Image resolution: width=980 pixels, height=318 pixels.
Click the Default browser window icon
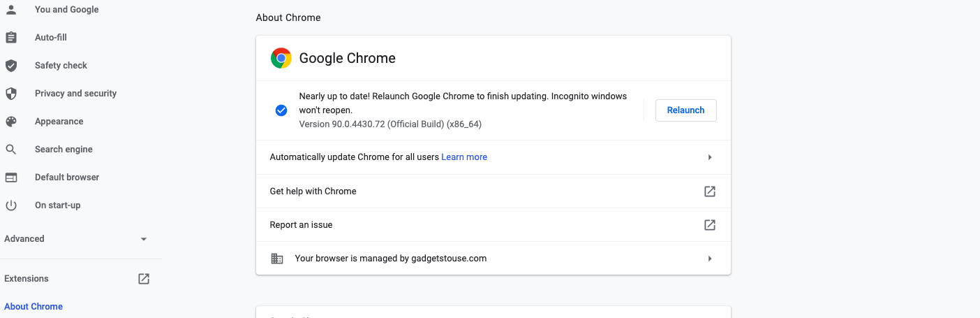(10, 178)
